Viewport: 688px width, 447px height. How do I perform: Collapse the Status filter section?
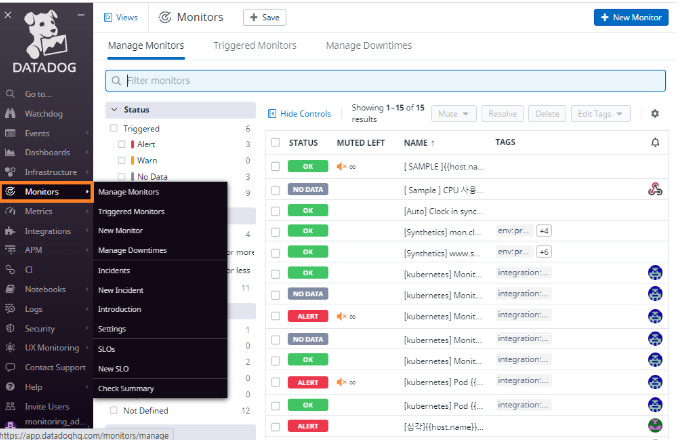[x=180, y=110]
